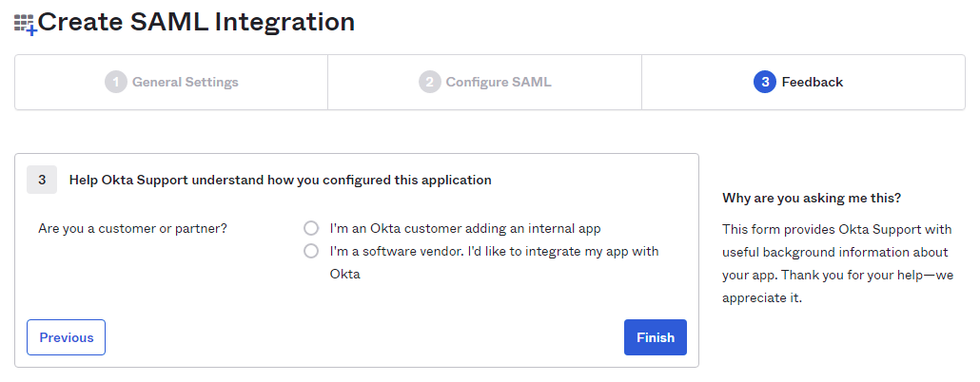The width and height of the screenshot is (980, 382).
Task: Click the "Why are you asking me this?" heading
Action: [812, 198]
